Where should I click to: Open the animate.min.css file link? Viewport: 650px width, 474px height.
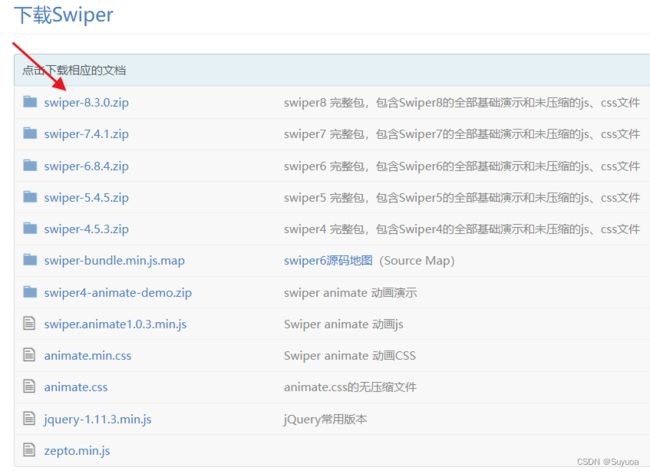[x=87, y=356]
